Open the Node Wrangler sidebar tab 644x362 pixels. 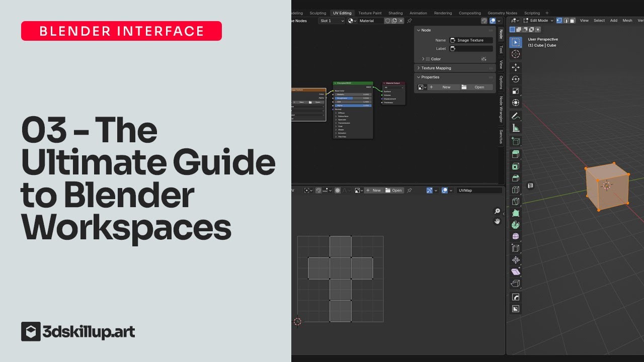pos(501,109)
